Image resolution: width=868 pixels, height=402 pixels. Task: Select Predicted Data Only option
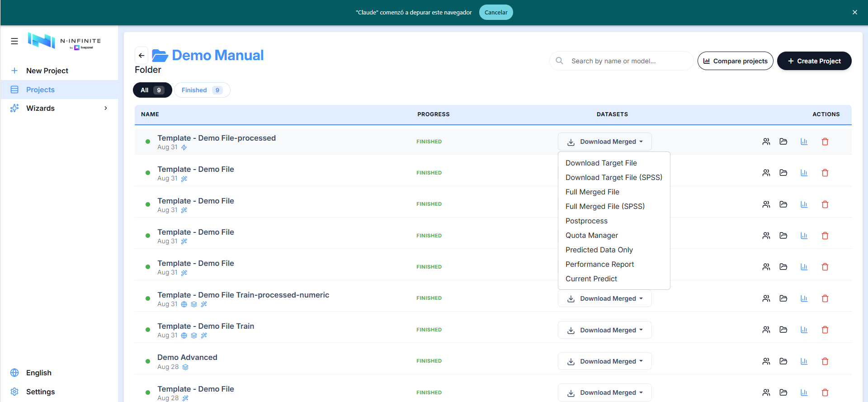point(599,250)
